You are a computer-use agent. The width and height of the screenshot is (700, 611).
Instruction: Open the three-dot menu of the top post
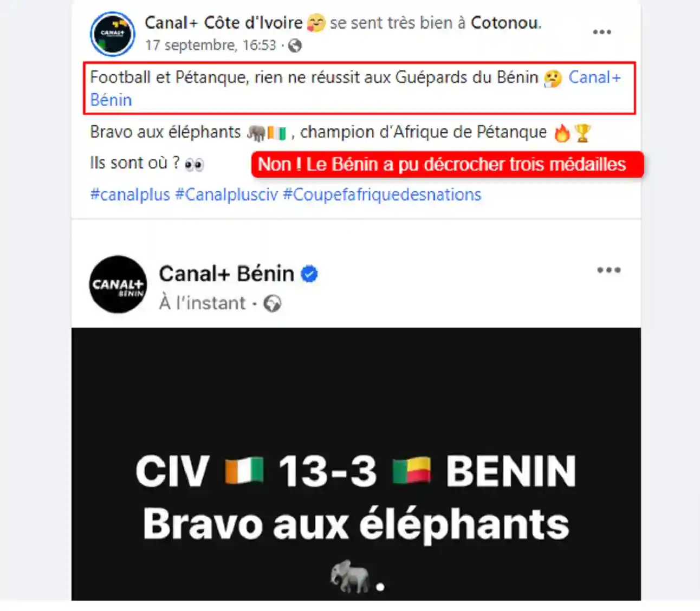tap(602, 32)
